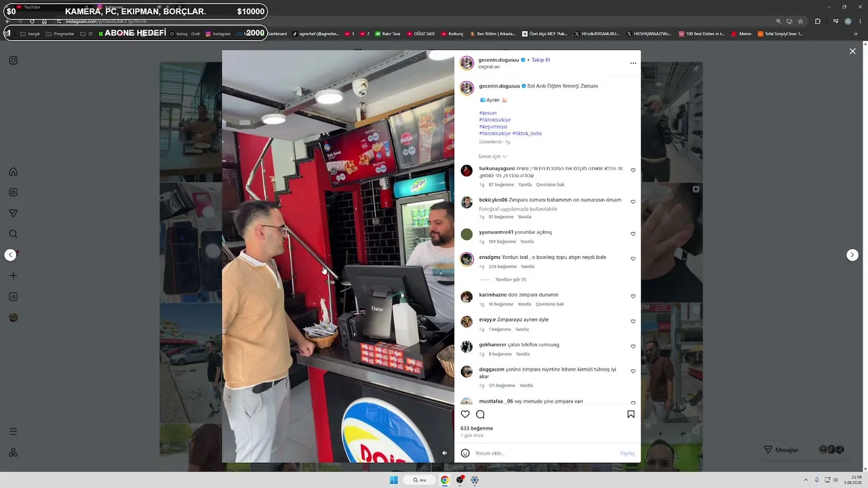Bookmark this page with the star icon

[x=800, y=21]
